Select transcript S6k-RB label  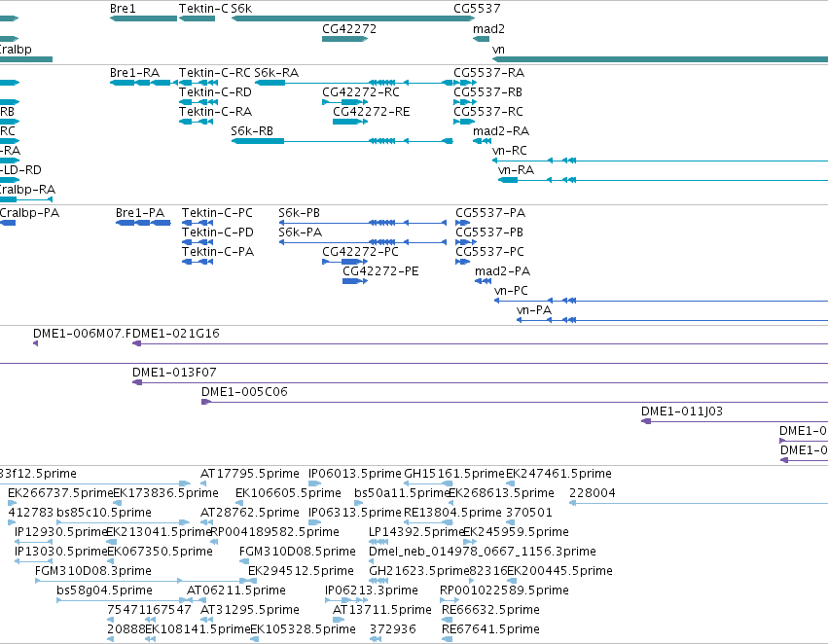252,131
